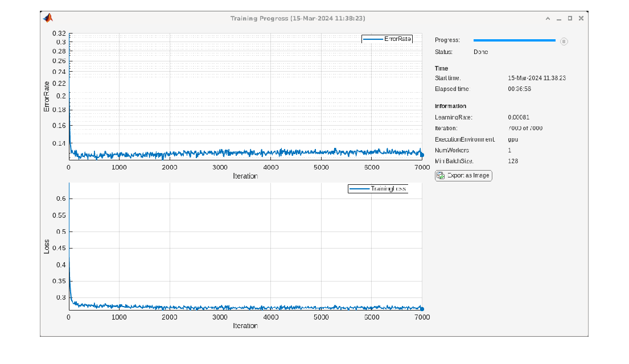Image resolution: width=629 pixels, height=364 pixels.
Task: Select the final data point marker on ErrorRate plot
Action: [x=422, y=155]
